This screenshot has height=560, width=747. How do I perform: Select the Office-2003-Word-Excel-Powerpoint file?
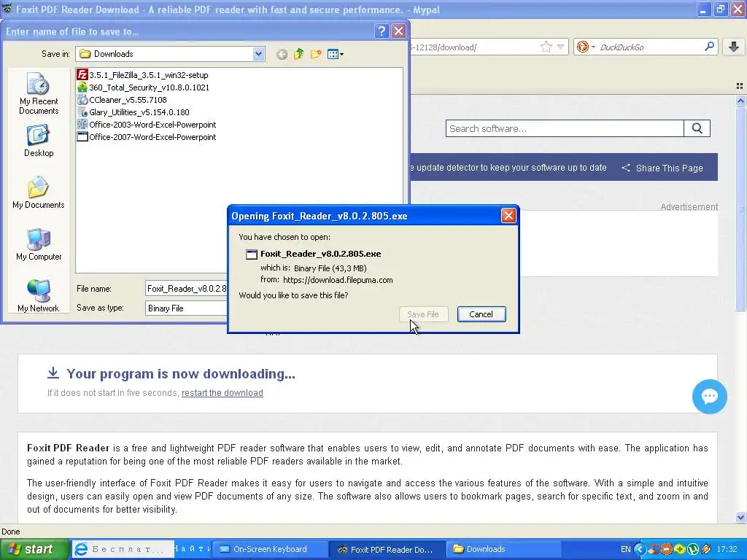[147, 124]
